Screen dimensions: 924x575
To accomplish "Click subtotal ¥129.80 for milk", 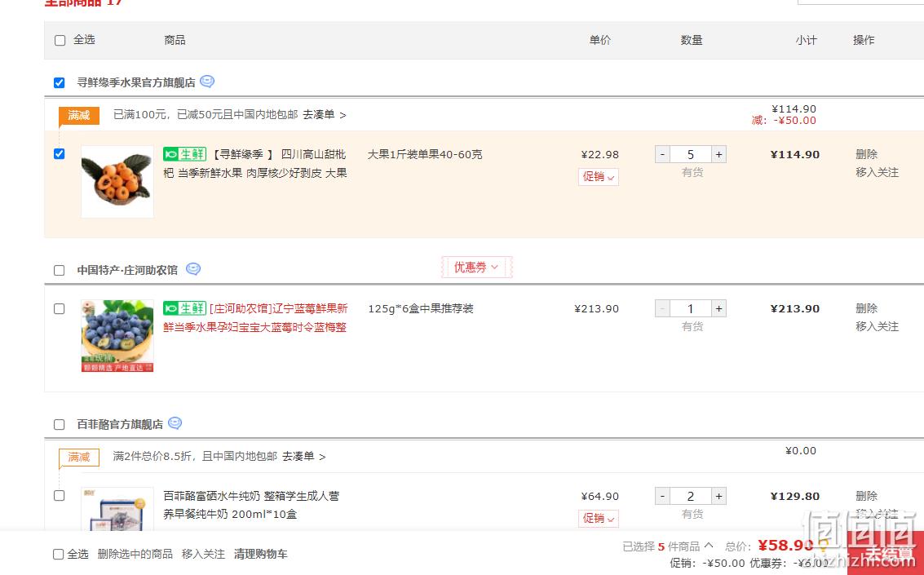I will 795,496.
